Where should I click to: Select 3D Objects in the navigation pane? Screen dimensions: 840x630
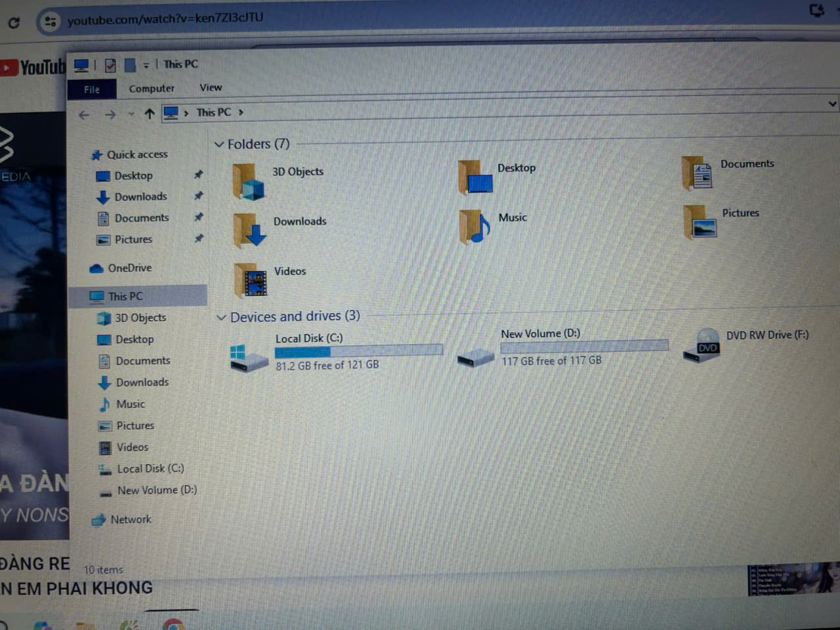140,318
